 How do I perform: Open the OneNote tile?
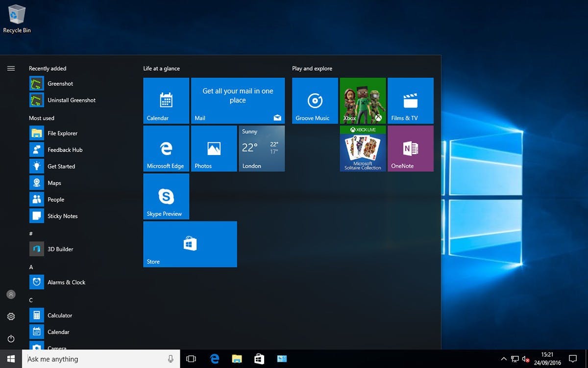410,148
